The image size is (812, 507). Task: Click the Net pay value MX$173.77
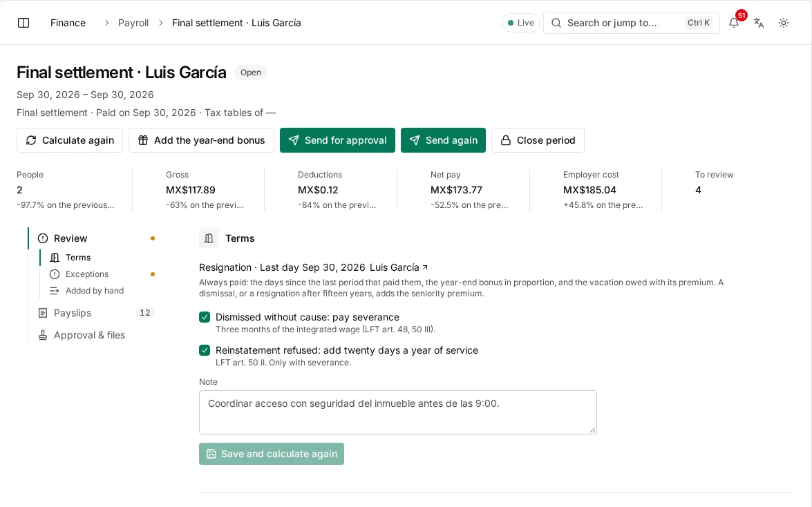tap(456, 190)
